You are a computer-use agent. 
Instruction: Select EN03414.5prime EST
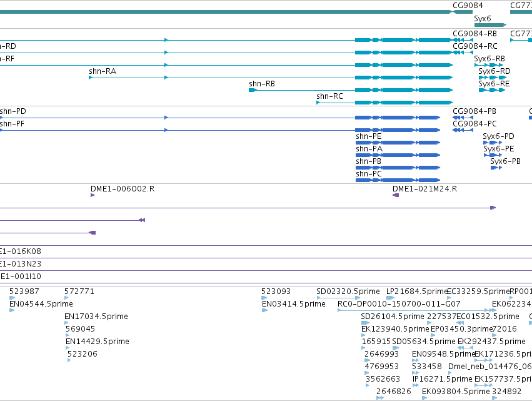pyautogui.click(x=294, y=304)
